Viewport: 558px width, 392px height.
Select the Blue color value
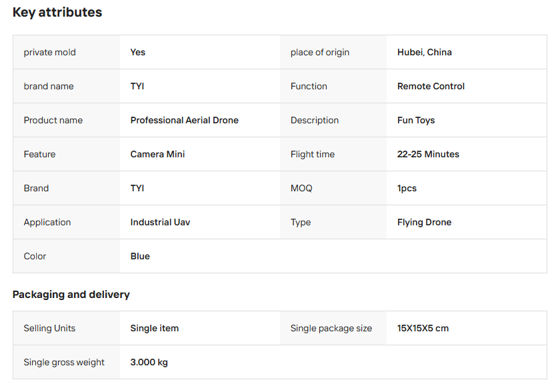tap(140, 257)
